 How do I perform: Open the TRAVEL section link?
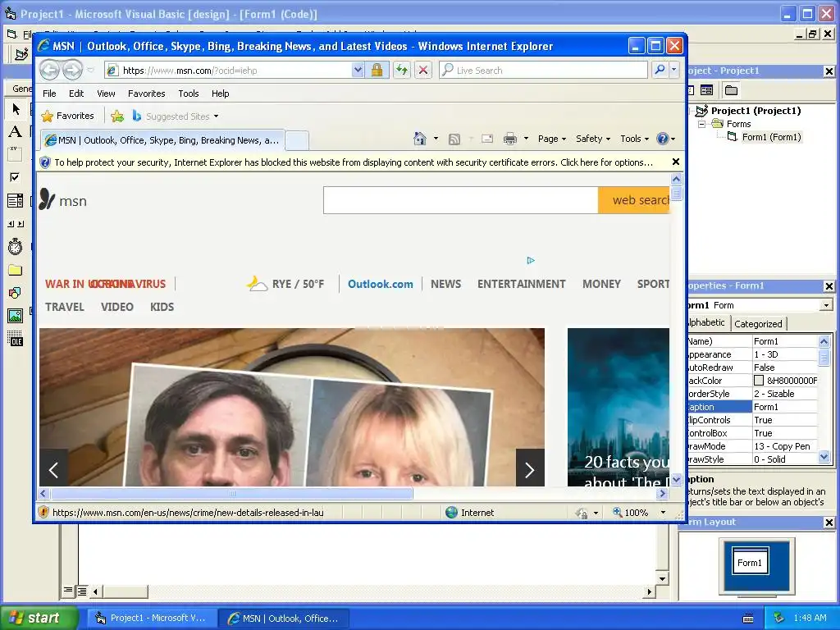[x=64, y=307]
